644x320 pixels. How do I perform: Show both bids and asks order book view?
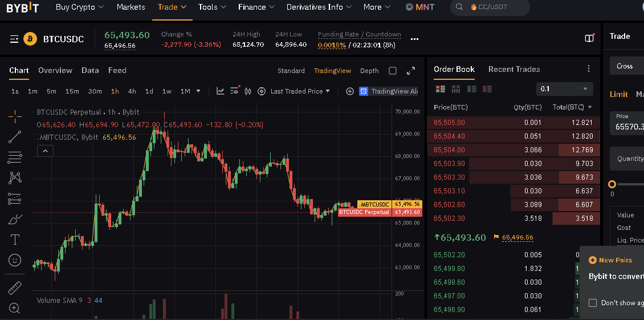click(441, 89)
